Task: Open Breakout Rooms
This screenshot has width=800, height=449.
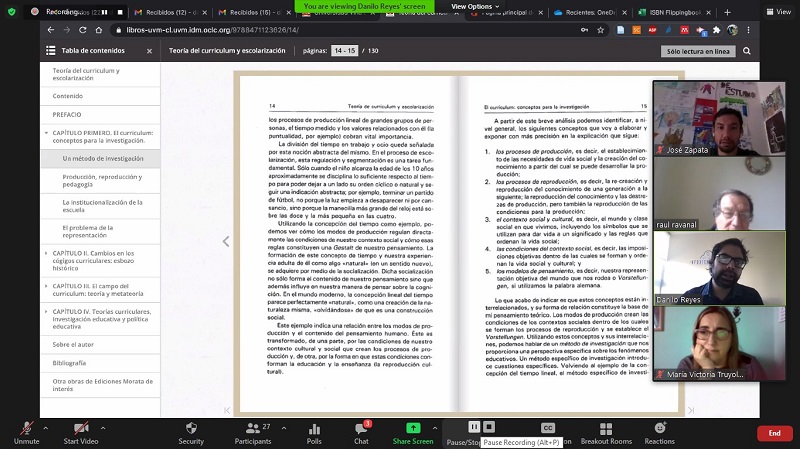Action: [606, 433]
